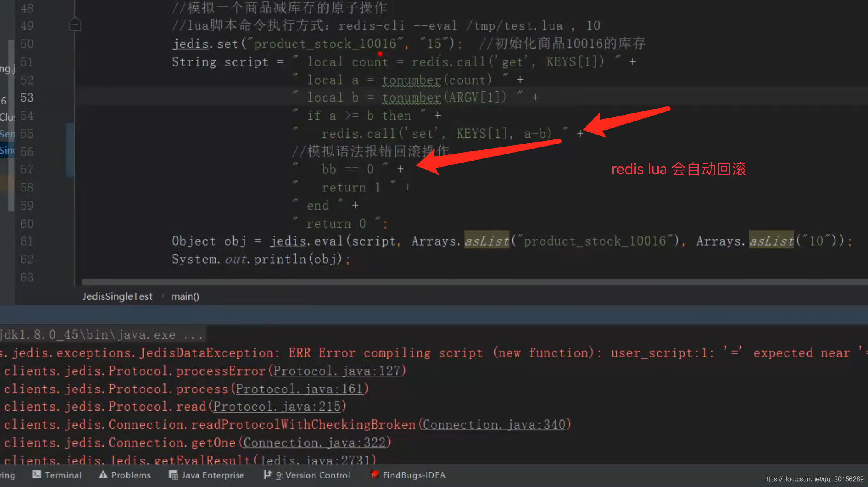
Task: Click JedisSingleTest in the breadcrumb bar
Action: pos(117,296)
